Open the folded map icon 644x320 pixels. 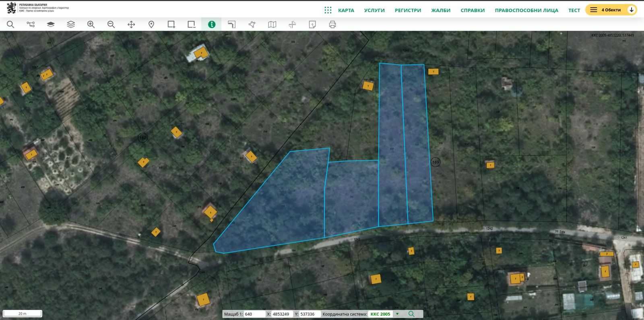[x=272, y=25]
